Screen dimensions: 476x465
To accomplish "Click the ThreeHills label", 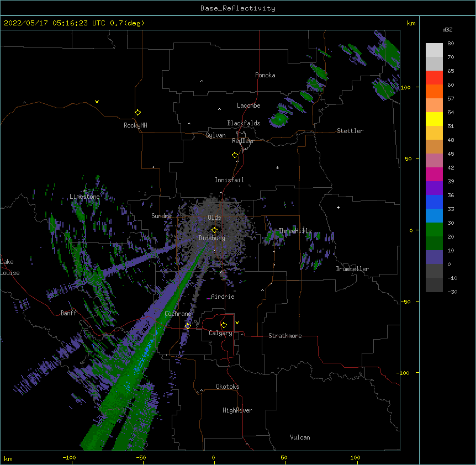I will tap(295, 231).
